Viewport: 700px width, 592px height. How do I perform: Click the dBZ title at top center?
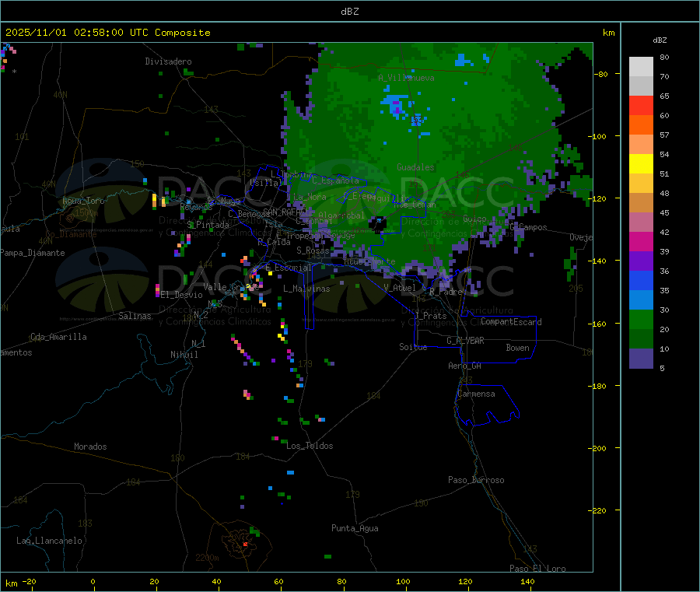[x=349, y=12]
